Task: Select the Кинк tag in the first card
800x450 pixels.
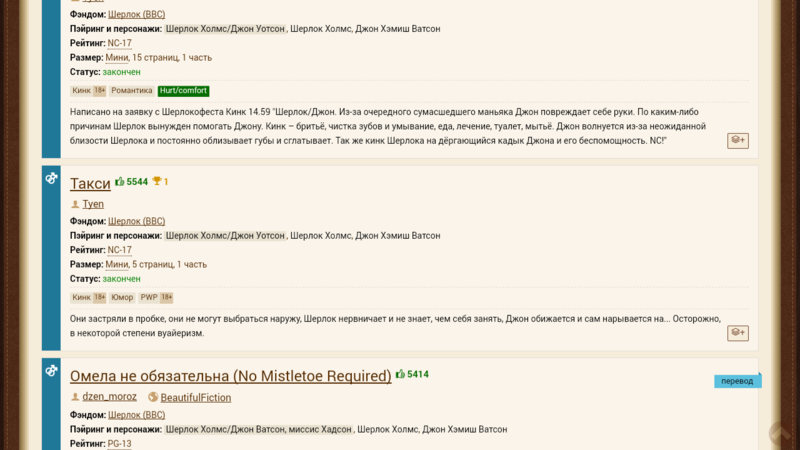Action: pyautogui.click(x=88, y=91)
